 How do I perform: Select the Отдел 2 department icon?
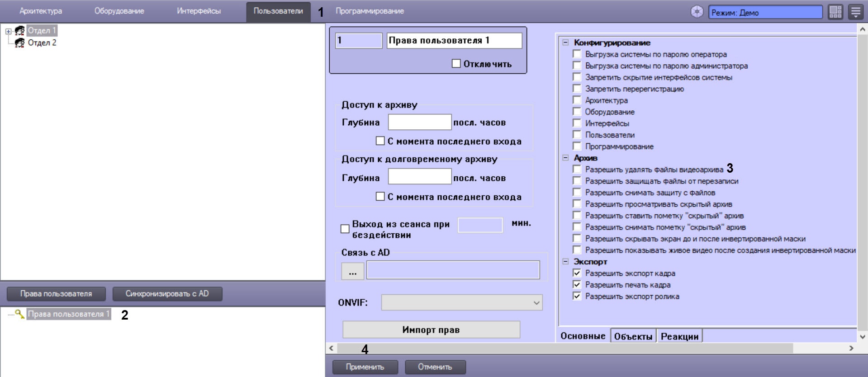[x=20, y=43]
